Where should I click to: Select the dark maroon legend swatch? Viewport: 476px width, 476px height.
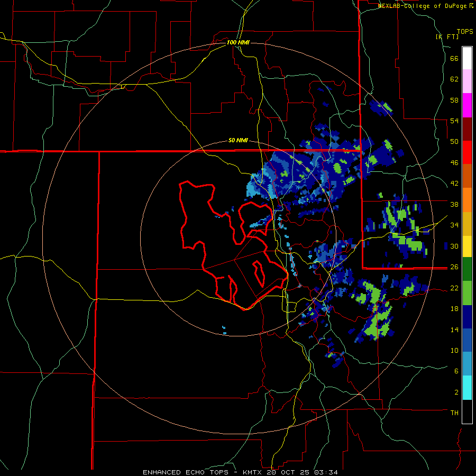click(467, 129)
